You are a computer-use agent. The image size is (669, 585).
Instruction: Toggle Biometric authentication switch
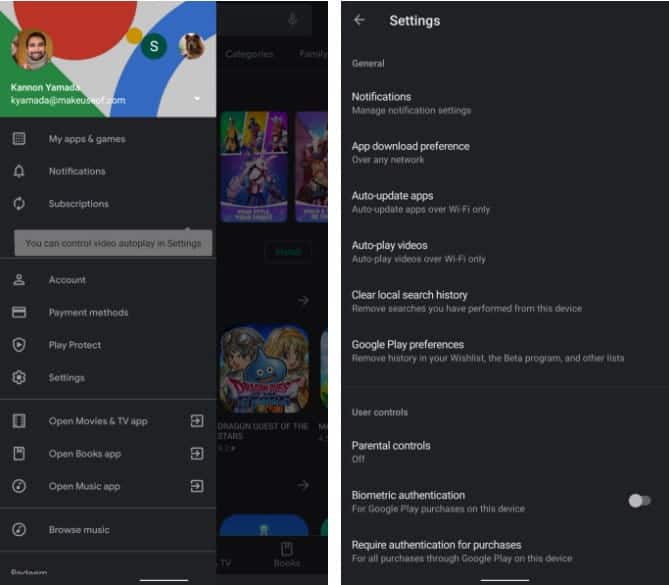point(639,501)
